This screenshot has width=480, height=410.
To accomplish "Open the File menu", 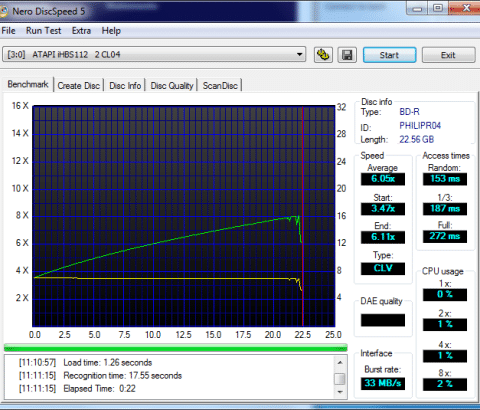I will coord(8,31).
